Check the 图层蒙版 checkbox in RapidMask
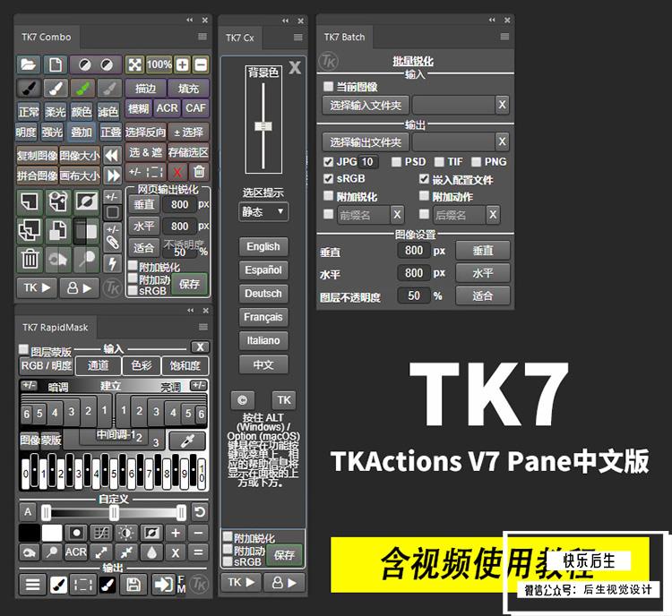The height and width of the screenshot is (616, 672). point(23,349)
